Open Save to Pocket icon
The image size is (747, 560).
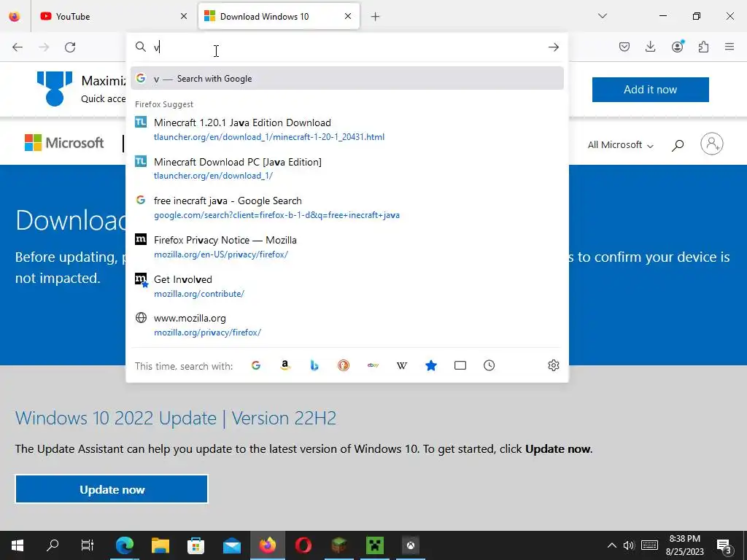coord(624,47)
